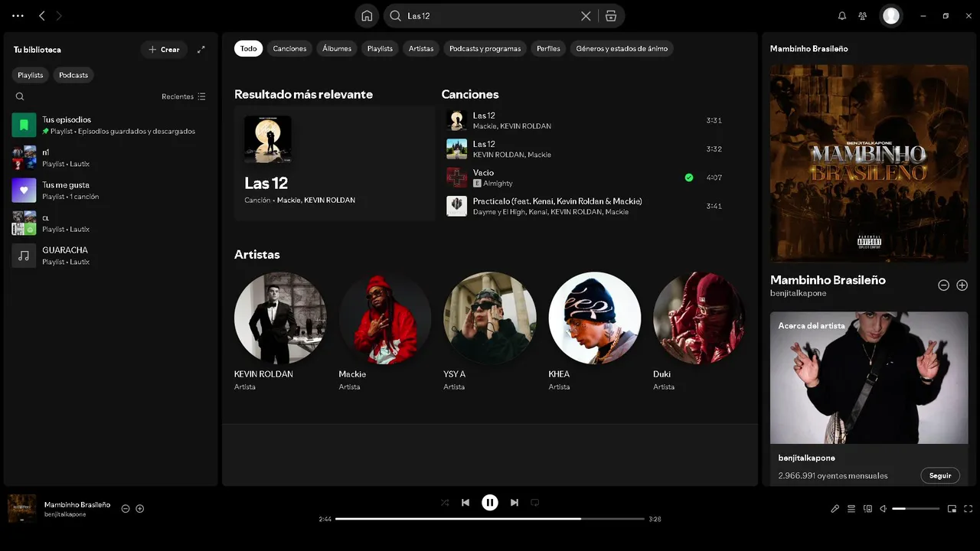The height and width of the screenshot is (551, 980).
Task: Open the now playing thumbnail in the player bar
Action: [22, 509]
